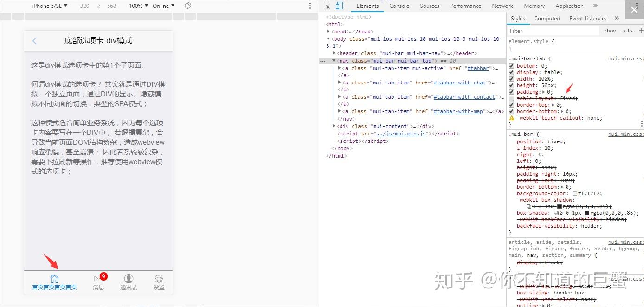Select the inspect element picker icon

[x=328, y=6]
